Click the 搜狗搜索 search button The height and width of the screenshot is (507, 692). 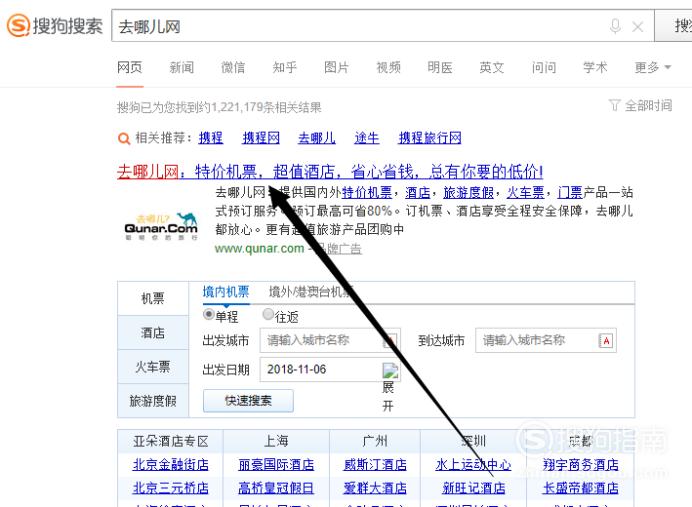(x=673, y=26)
